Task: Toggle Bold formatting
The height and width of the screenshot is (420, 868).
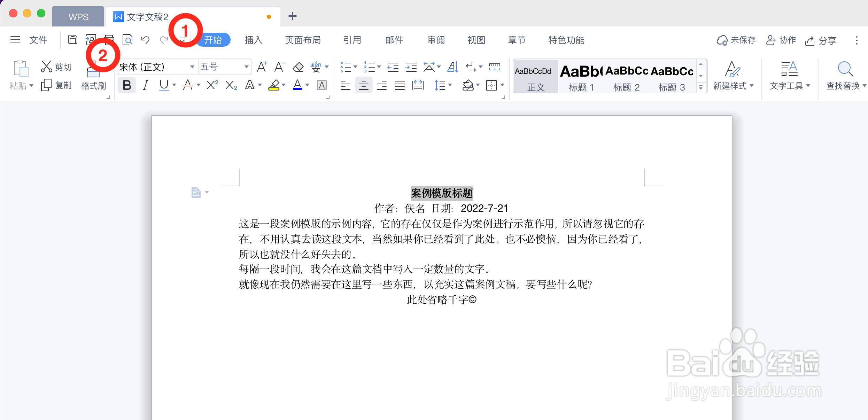Action: click(x=127, y=85)
